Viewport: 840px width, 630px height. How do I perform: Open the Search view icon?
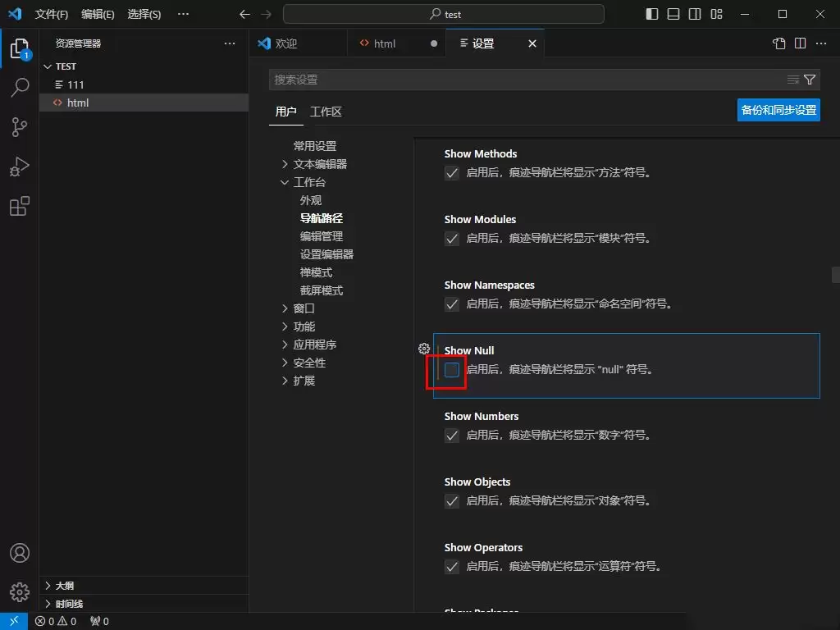pos(20,88)
